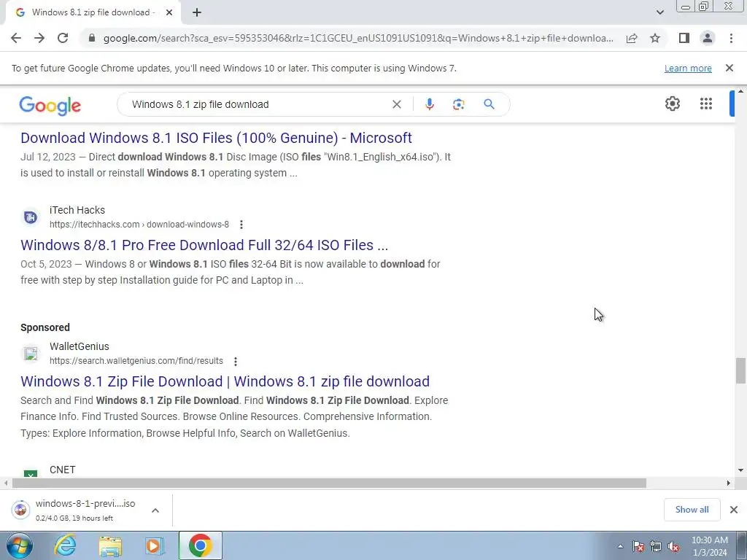Open a new browser tab
The height and width of the screenshot is (560, 747).
[x=197, y=13]
